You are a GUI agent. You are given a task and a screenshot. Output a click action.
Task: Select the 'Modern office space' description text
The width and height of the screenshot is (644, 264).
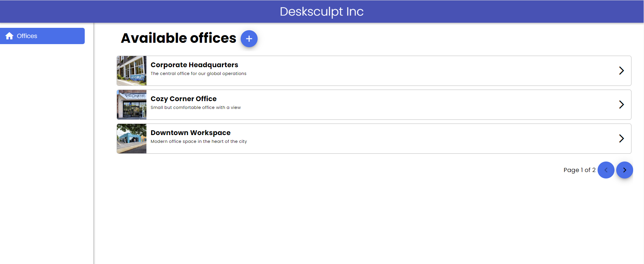click(199, 142)
